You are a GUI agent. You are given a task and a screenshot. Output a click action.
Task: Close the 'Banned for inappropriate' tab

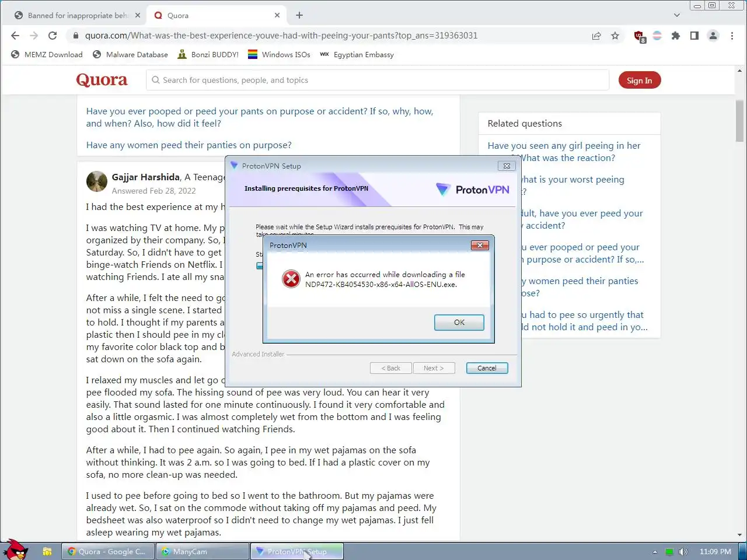[x=138, y=15]
